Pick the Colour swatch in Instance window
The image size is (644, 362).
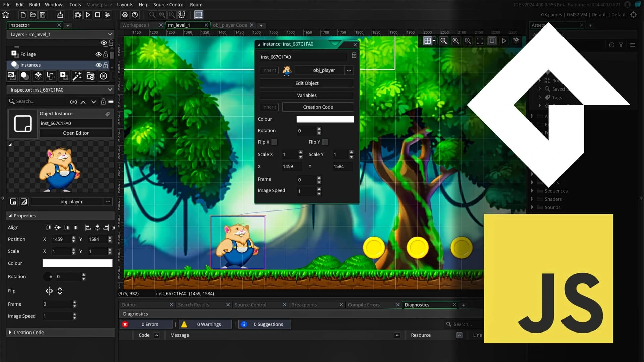(325, 119)
